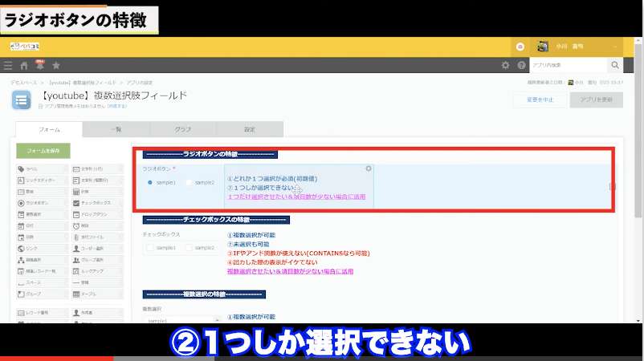Open the notifications bell
Screen dimensions: 644x361
39,65
